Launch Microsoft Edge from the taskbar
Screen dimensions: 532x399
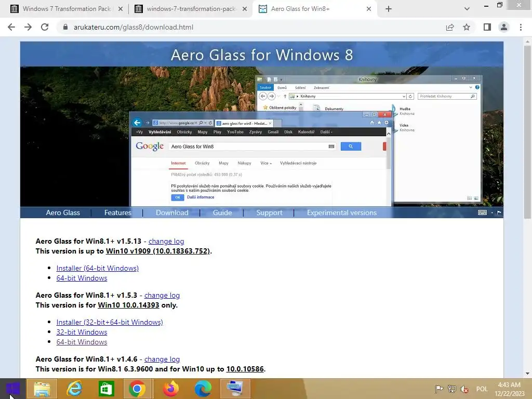click(203, 389)
